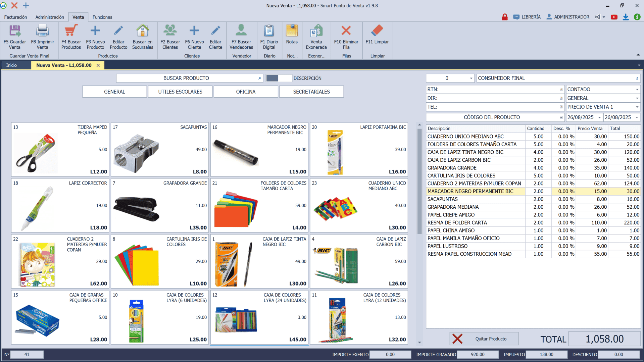Click F6 Nuevo Cliente plus icon
Screen dimensions: 644x362
coord(194,31)
